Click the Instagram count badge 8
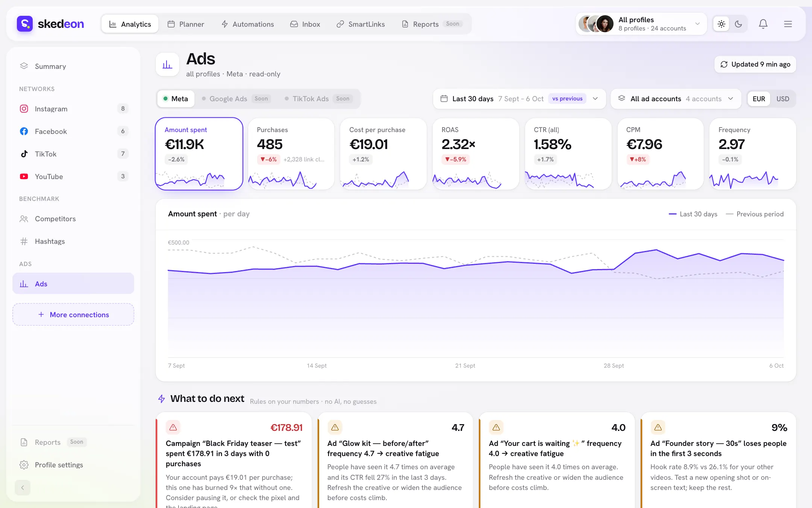The image size is (812, 508). [x=123, y=109]
